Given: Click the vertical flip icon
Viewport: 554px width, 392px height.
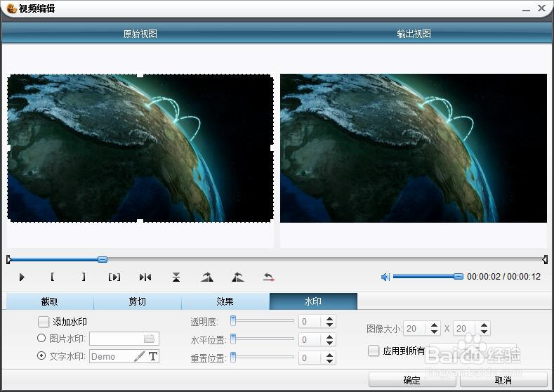Looking at the screenshot, I should click(176, 277).
